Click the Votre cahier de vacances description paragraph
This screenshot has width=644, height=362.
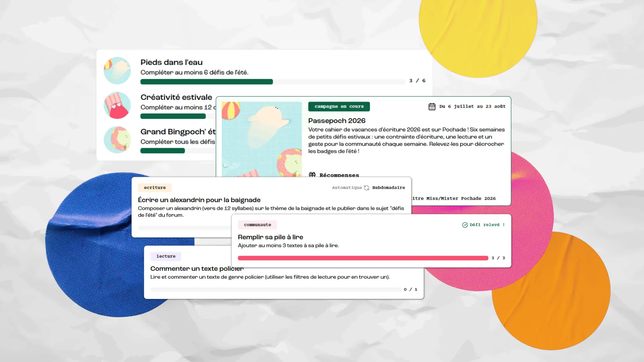(x=407, y=140)
